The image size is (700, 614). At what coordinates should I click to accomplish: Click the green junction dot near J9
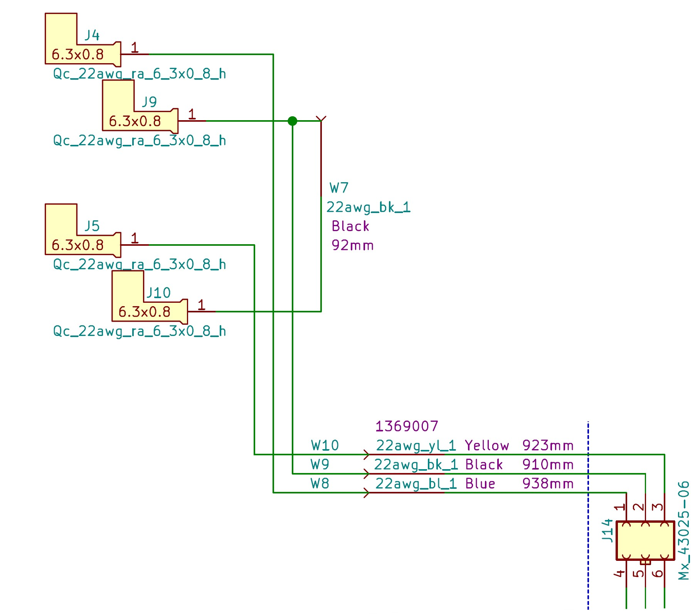click(293, 121)
